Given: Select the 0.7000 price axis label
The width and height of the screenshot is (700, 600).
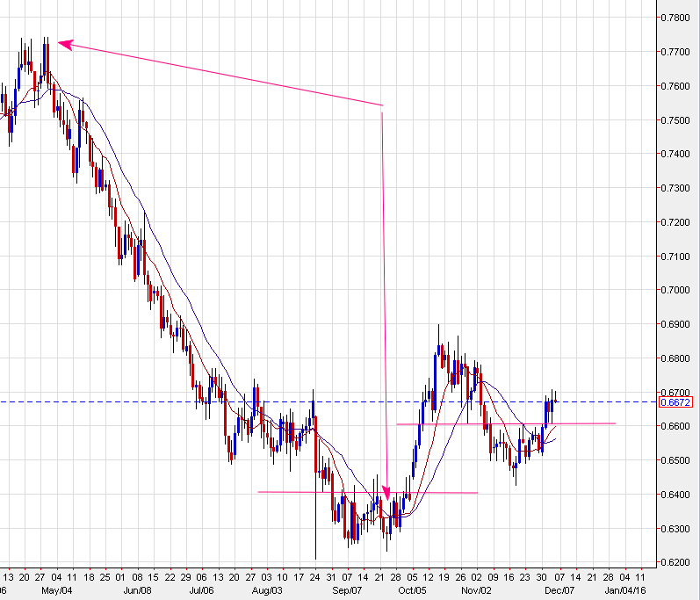Looking at the screenshot, I should point(675,290).
